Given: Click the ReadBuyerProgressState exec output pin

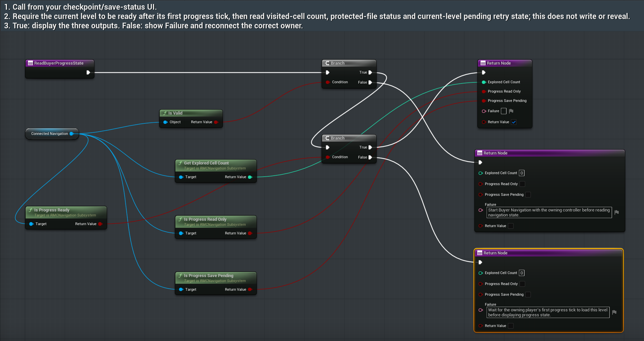Looking at the screenshot, I should [x=88, y=73].
